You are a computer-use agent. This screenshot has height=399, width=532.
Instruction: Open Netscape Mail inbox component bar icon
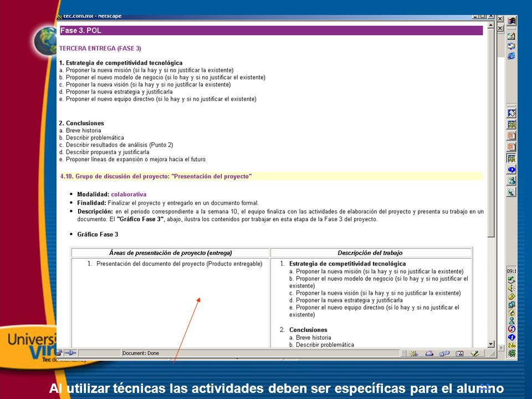(x=429, y=354)
